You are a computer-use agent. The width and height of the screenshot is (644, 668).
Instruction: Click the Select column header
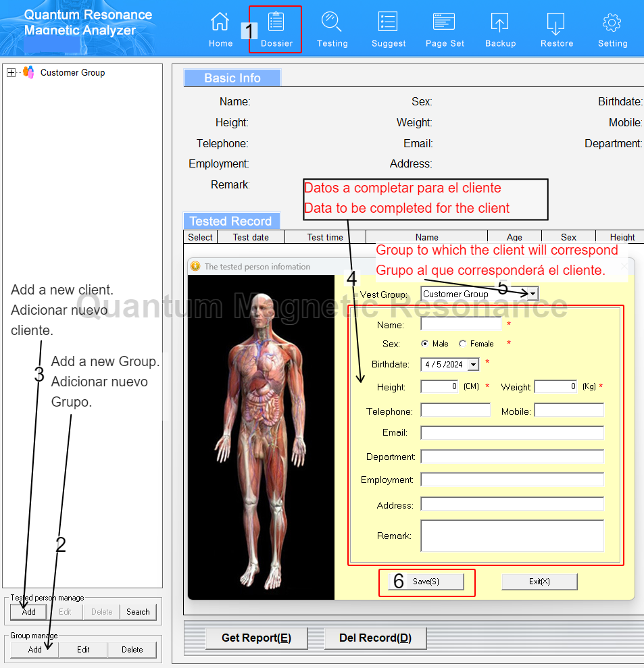(x=200, y=237)
